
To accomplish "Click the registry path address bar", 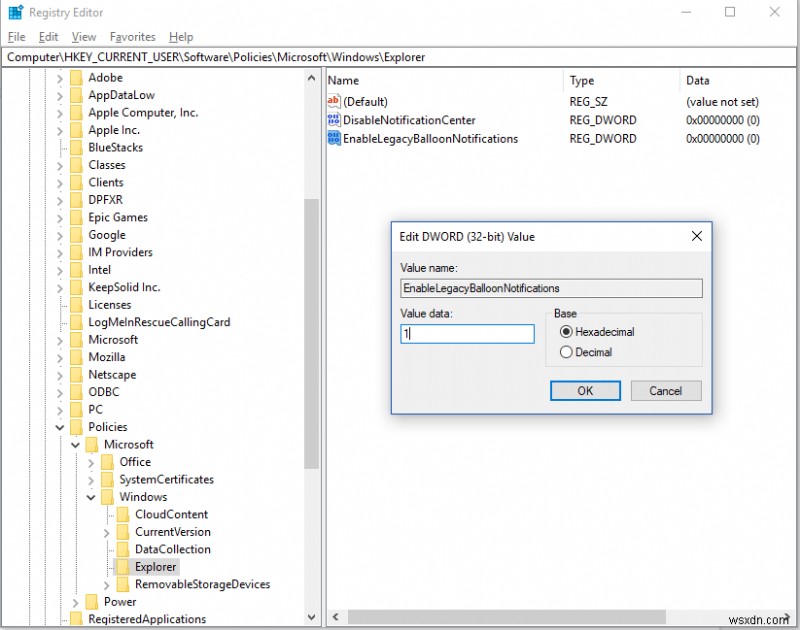I will [x=399, y=57].
